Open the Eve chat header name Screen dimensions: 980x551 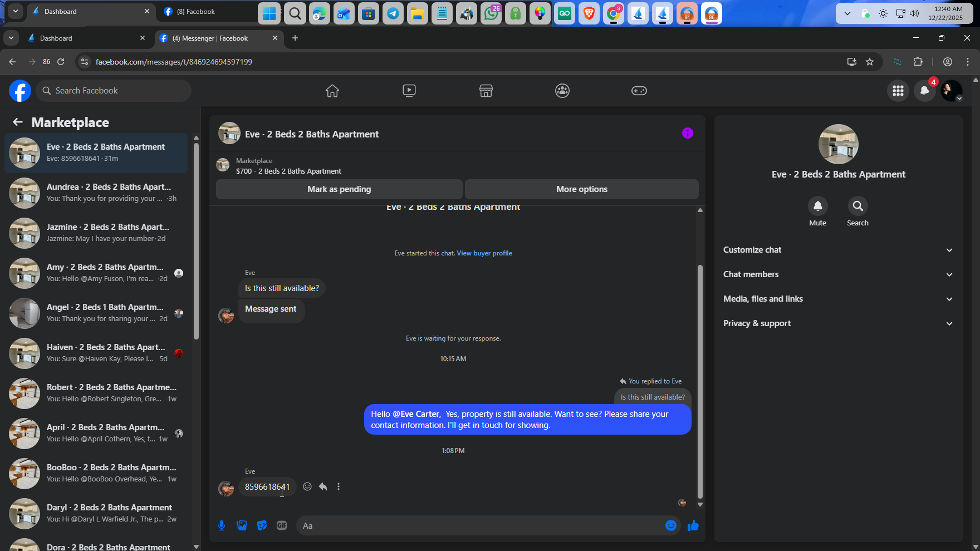[x=312, y=134]
